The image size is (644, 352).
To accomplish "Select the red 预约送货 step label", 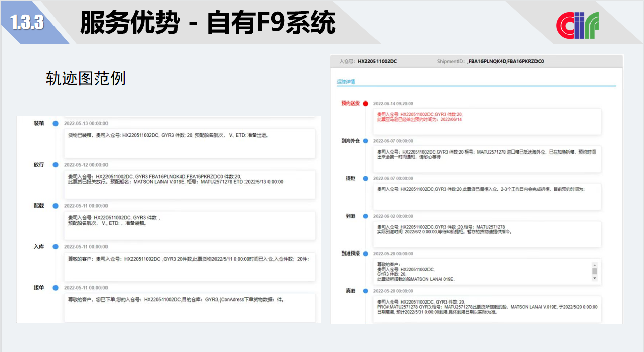I will coord(350,103).
